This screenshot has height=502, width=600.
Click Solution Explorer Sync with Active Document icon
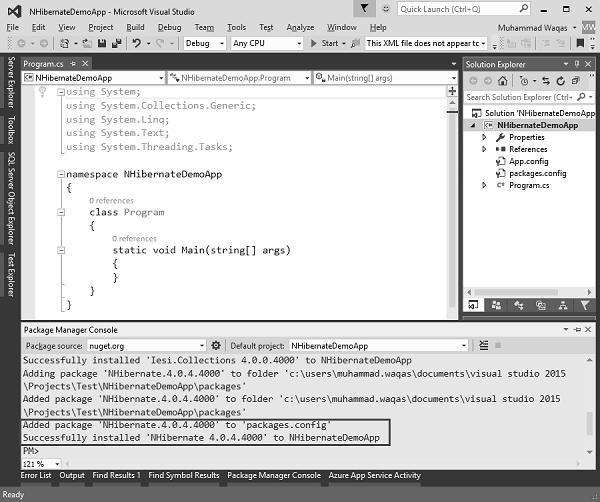click(546, 81)
